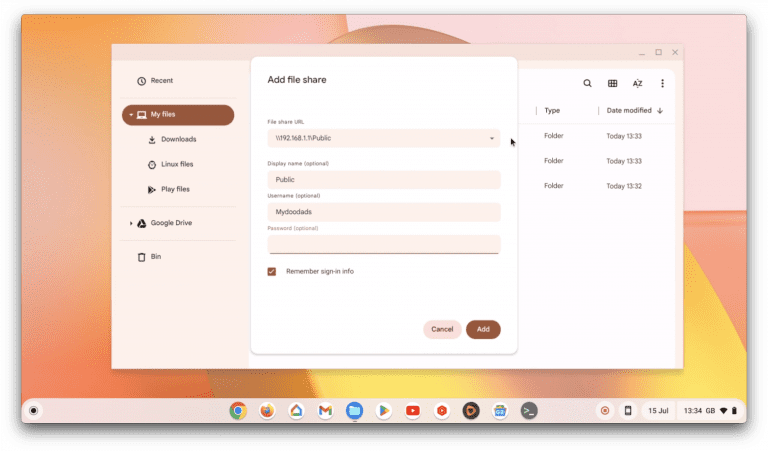Open the AZ sort options
Screen dimensions: 768x451
tap(637, 84)
